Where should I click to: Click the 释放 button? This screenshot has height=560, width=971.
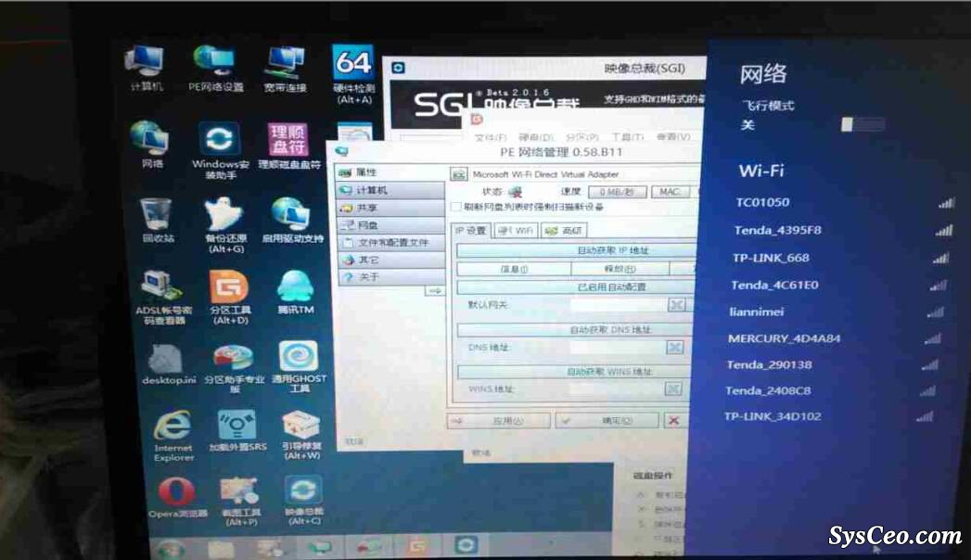[620, 269]
